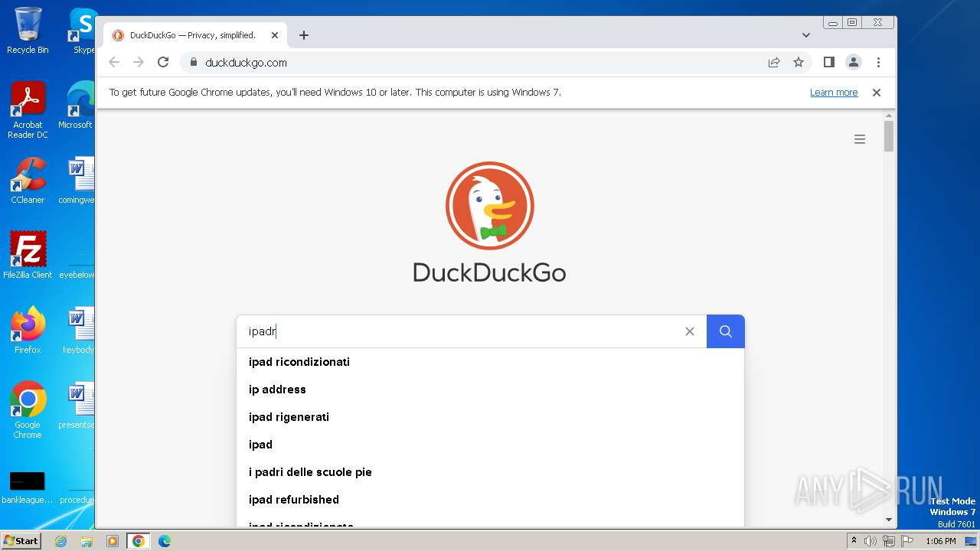Screen dimensions: 980x551
Task: Toggle Chrome's side panel icon
Action: click(x=828, y=63)
